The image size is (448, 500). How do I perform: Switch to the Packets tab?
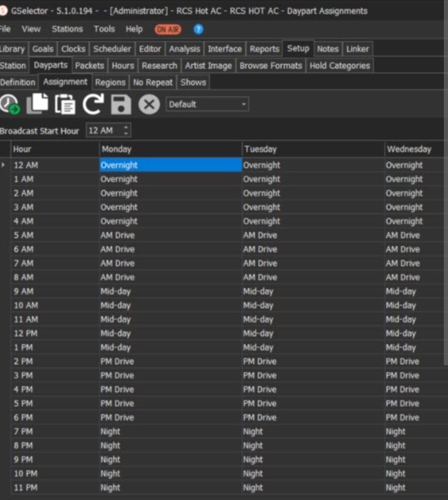click(x=90, y=66)
